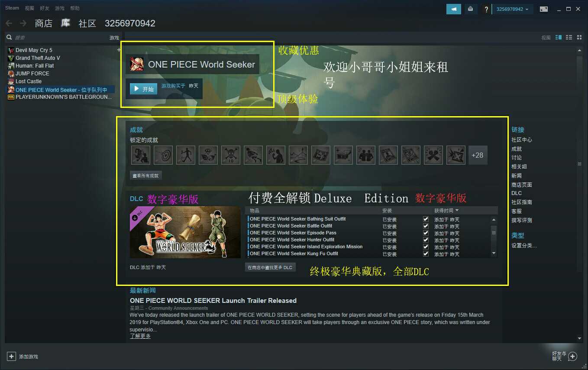Screen dimensions: 588x370
Task: Click the back navigation arrow
Action: pyautogui.click(x=9, y=23)
